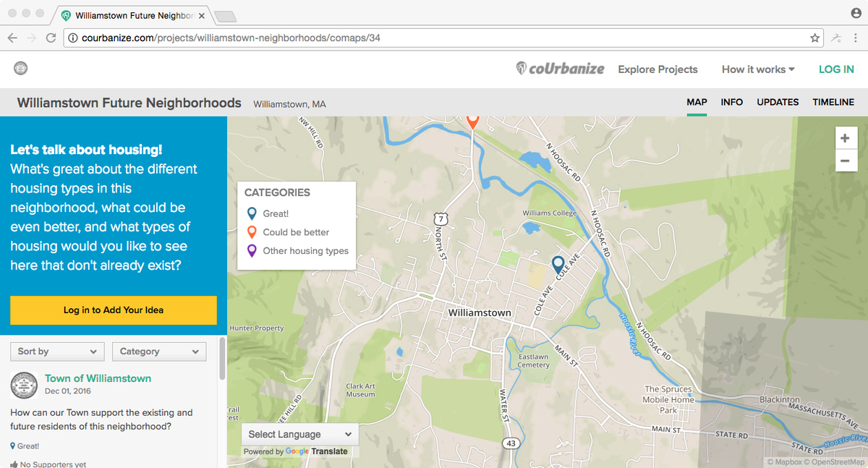This screenshot has height=468, width=868.
Task: Click the coUrbanize logo
Action: [x=560, y=69]
